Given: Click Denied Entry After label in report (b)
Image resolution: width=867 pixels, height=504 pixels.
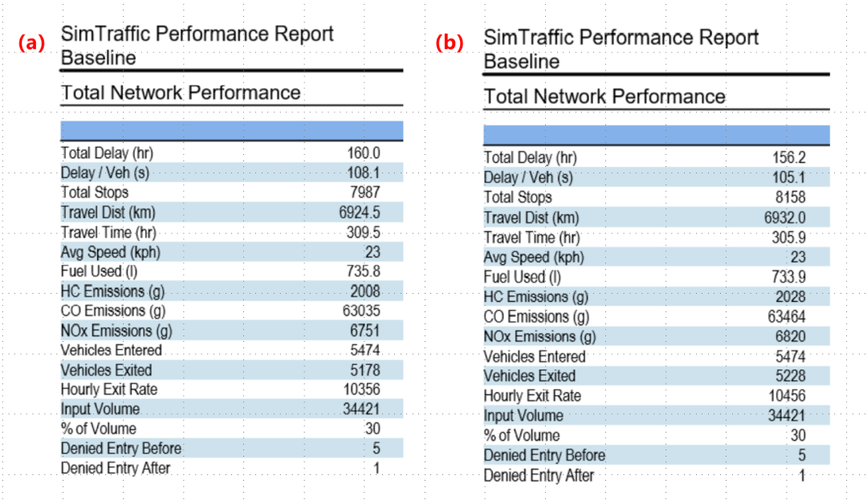Looking at the screenshot, I should point(538,475).
